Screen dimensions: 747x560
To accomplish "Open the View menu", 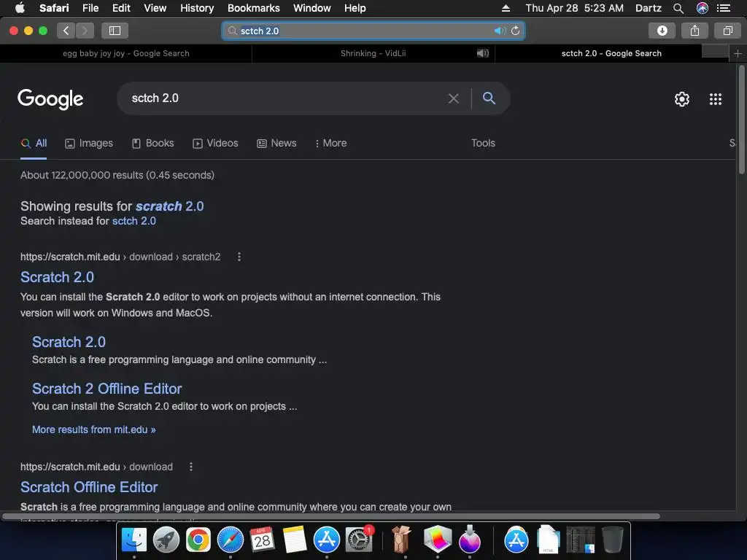I will 155,8.
